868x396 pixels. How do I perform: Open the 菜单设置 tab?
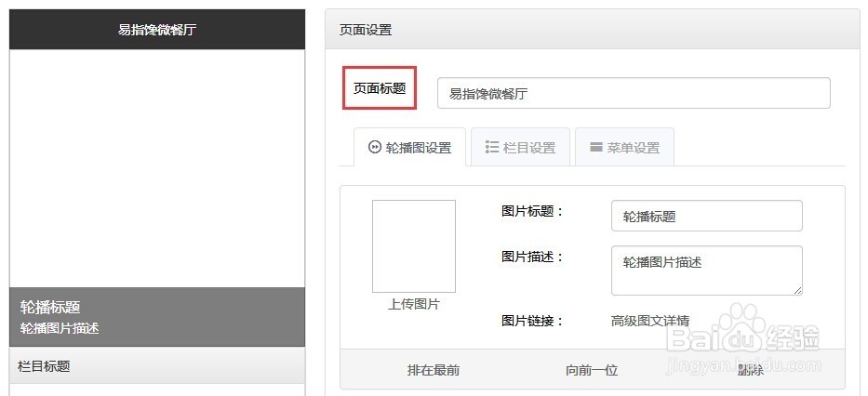pyautogui.click(x=624, y=147)
